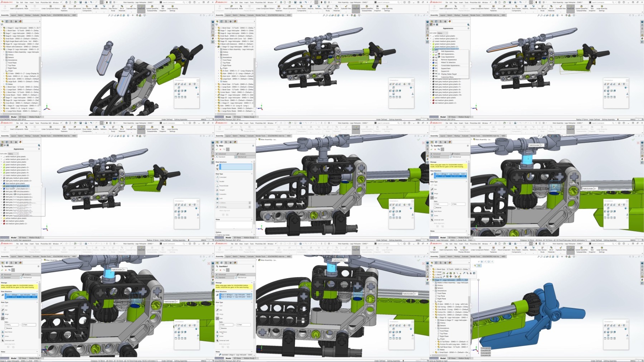The image size is (644, 362).
Task: Open PropertyManager tab icon in blue-rotor screenshot
Action: tap(437, 262)
